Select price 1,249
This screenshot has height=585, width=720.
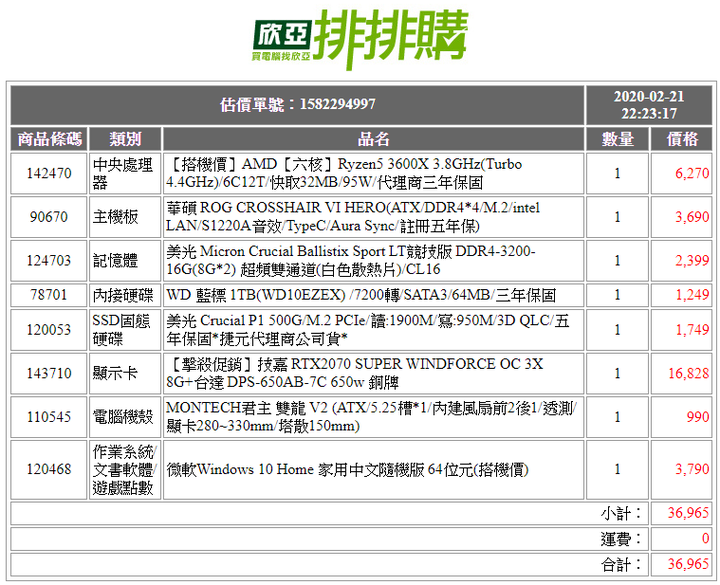(692, 295)
